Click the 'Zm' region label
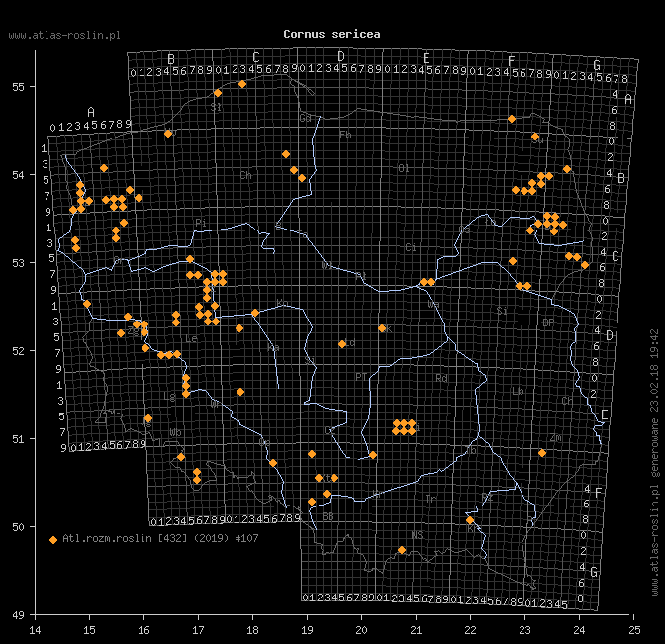The width and height of the screenshot is (665, 644). 555,438
